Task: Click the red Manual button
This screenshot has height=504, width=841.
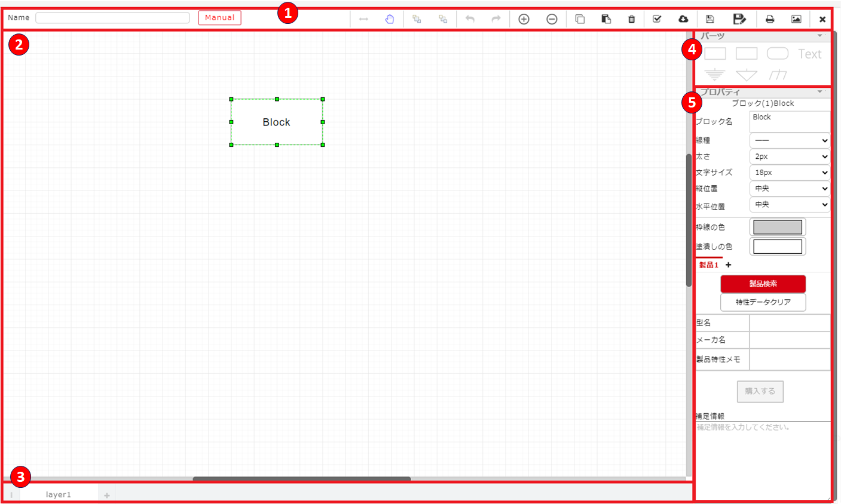Action: click(219, 18)
